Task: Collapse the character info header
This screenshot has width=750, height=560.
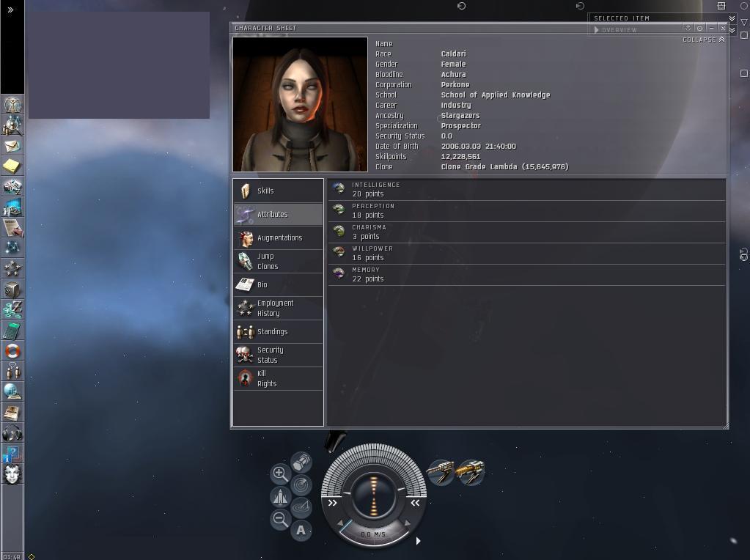Action: coord(704,40)
